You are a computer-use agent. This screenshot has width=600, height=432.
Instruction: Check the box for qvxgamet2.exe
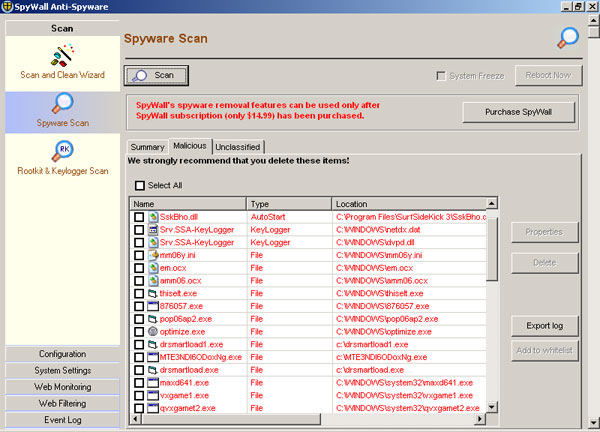pyautogui.click(x=139, y=408)
